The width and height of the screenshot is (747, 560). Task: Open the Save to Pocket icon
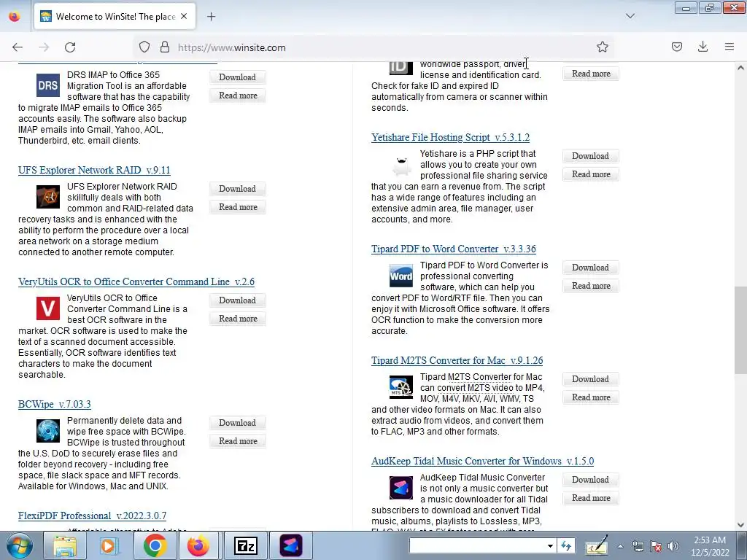[x=676, y=47]
